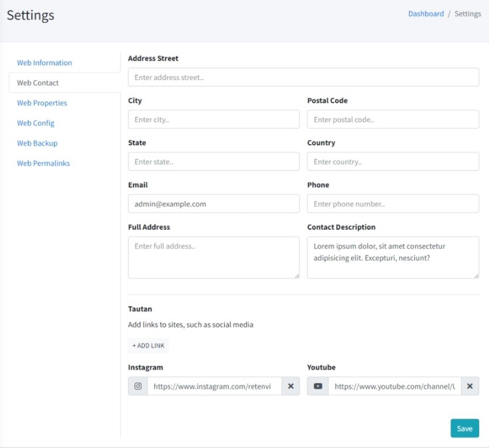The image size is (489, 448).
Task: Click inside the Full Address text area
Action: (x=213, y=257)
